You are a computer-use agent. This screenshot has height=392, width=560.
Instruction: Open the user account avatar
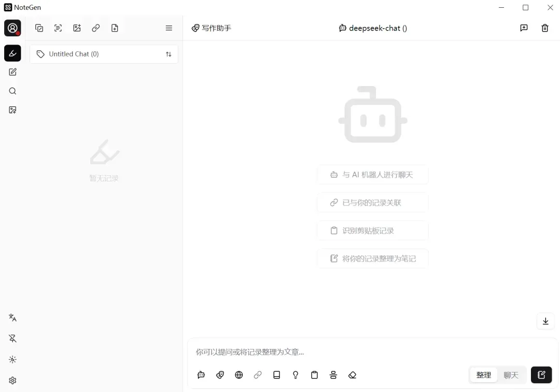(x=12, y=28)
